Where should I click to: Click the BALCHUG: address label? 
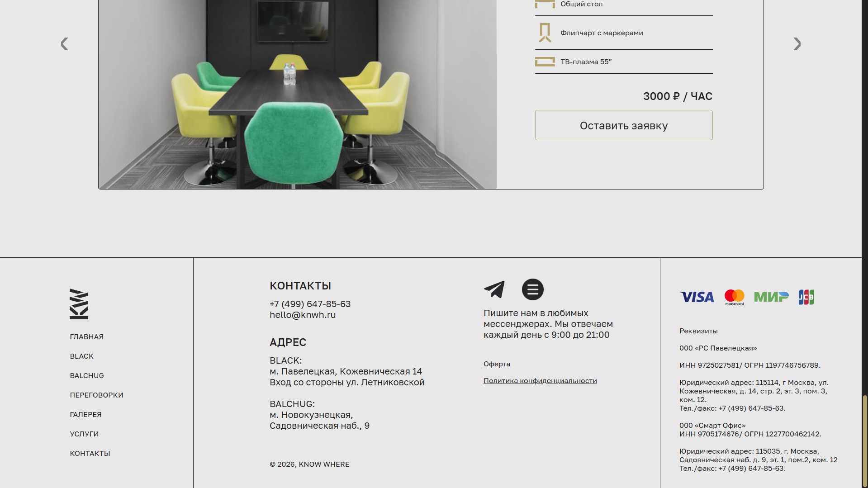[292, 404]
